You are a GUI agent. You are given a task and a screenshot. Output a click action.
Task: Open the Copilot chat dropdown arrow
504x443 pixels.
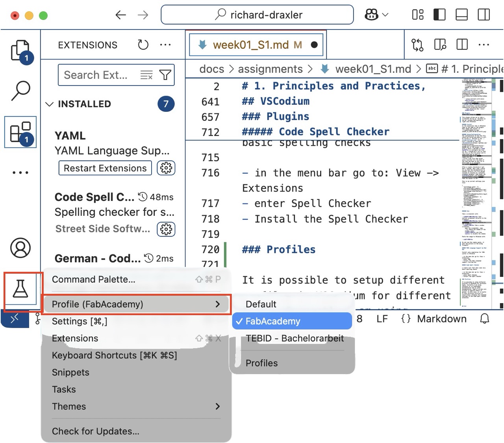385,15
